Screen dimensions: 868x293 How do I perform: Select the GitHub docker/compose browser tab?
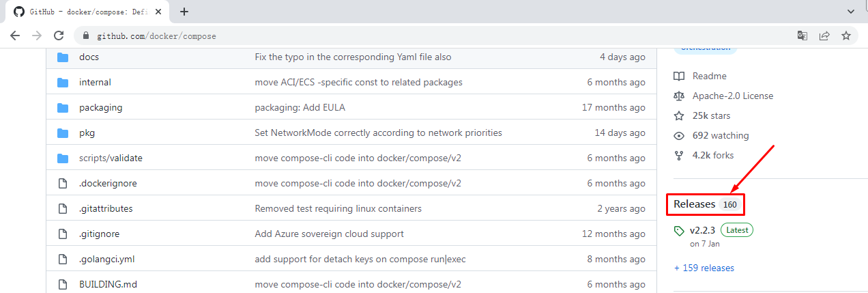click(85, 12)
